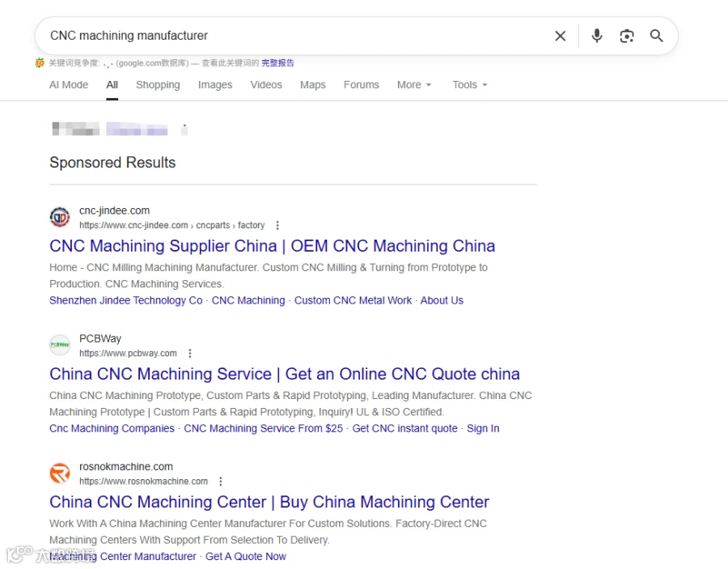The height and width of the screenshot is (569, 728).
Task: Switch to the Maps tab
Action: click(313, 85)
